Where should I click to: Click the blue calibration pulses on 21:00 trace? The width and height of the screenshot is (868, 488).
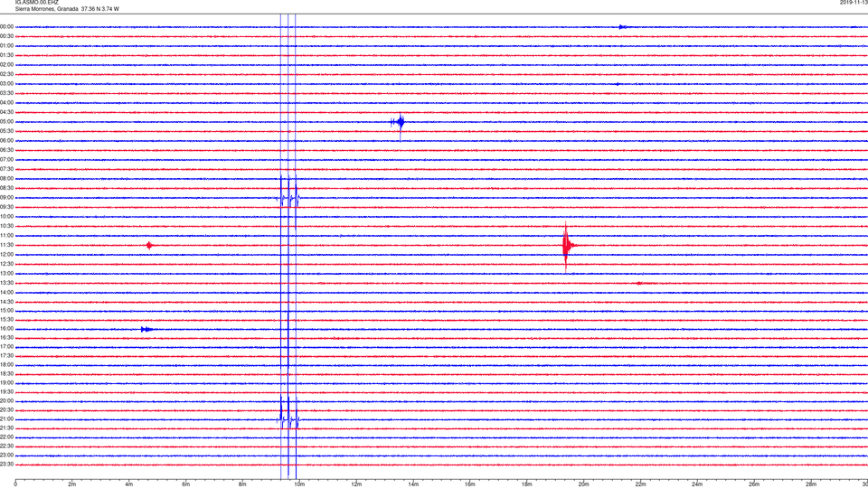coord(288,419)
